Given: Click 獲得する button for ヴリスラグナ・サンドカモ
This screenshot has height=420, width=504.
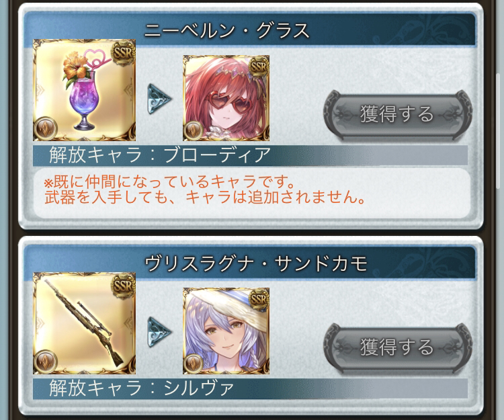Looking at the screenshot, I should (x=397, y=347).
